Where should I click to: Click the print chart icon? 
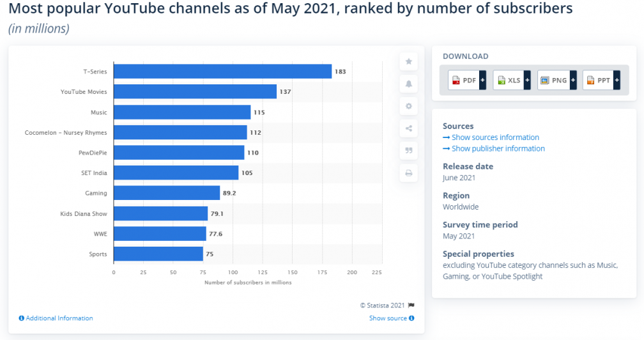pyautogui.click(x=409, y=173)
